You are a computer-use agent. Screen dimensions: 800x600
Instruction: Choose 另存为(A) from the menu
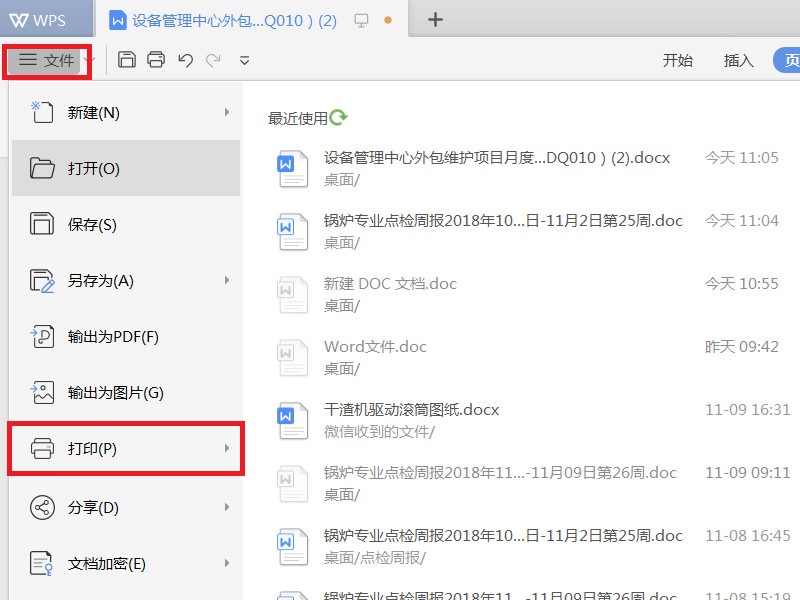pos(126,280)
